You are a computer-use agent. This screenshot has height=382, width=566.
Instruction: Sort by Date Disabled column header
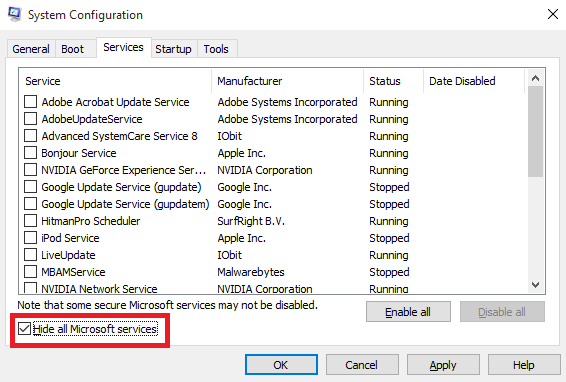click(474, 81)
